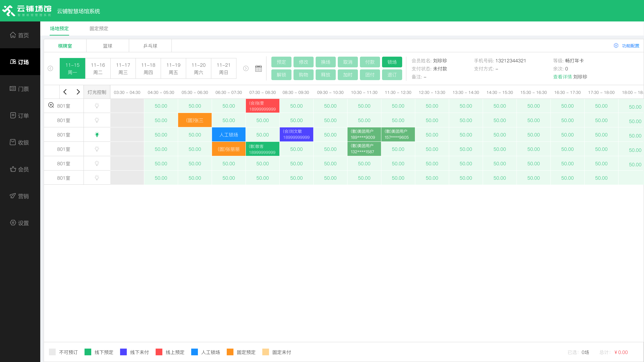
Task: Toggle light bulb in last 801室 row
Action: click(97, 178)
